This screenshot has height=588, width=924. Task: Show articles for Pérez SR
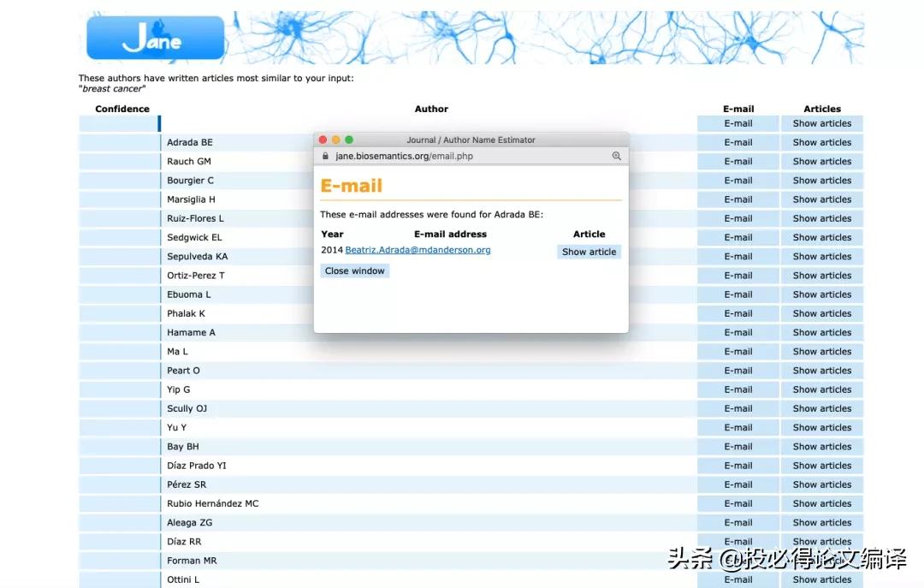point(822,484)
